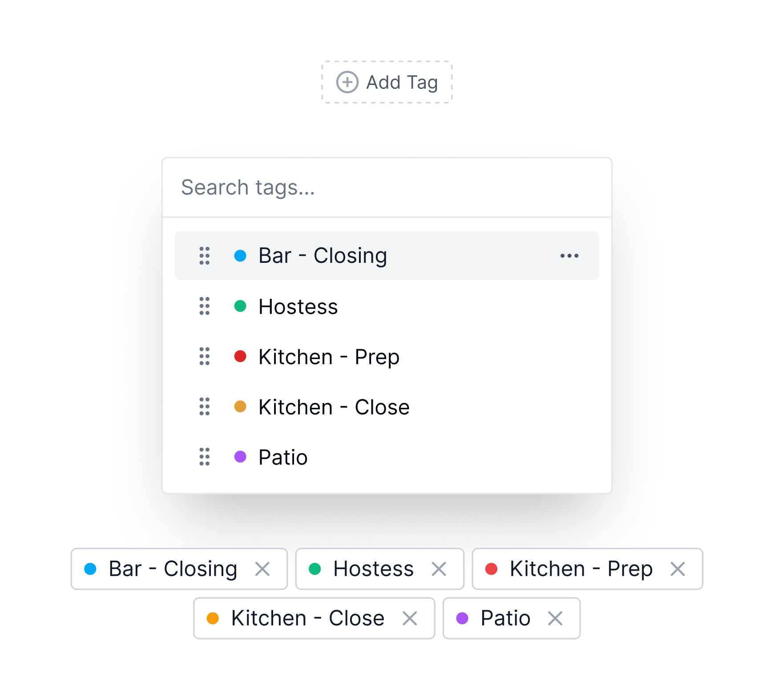The height and width of the screenshot is (700, 774).
Task: Remove the Patio tag chip
Action: [555, 618]
